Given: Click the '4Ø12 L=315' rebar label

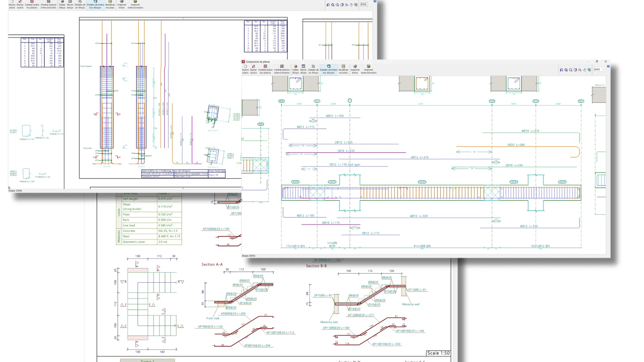Looking at the screenshot, I should tap(419, 157).
